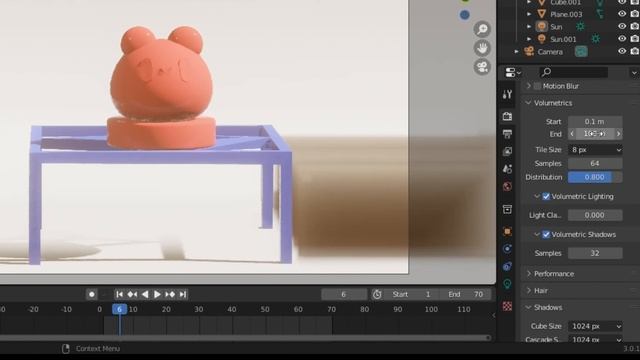Click the Plane.003 mesh object icon
The image size is (640, 360).
[x=542, y=14]
